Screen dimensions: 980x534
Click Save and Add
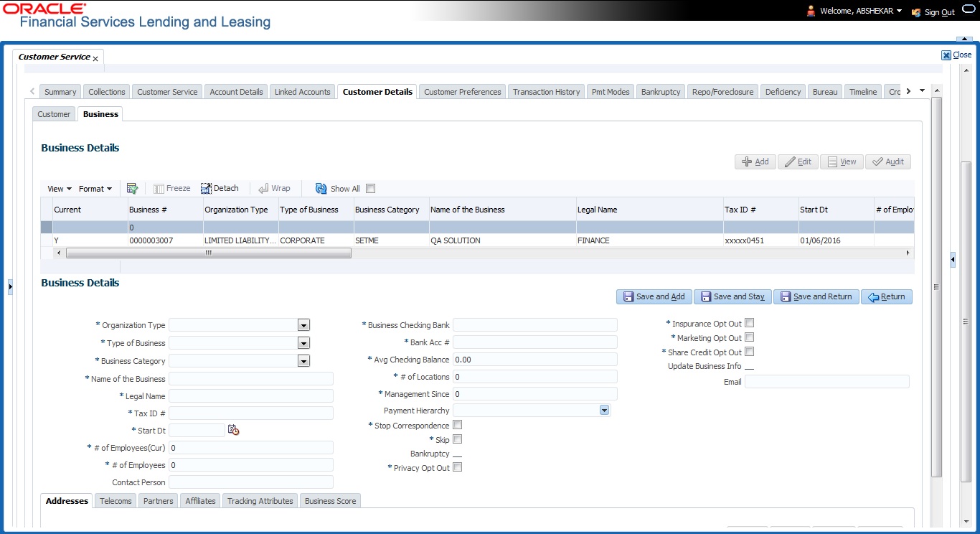(x=654, y=296)
